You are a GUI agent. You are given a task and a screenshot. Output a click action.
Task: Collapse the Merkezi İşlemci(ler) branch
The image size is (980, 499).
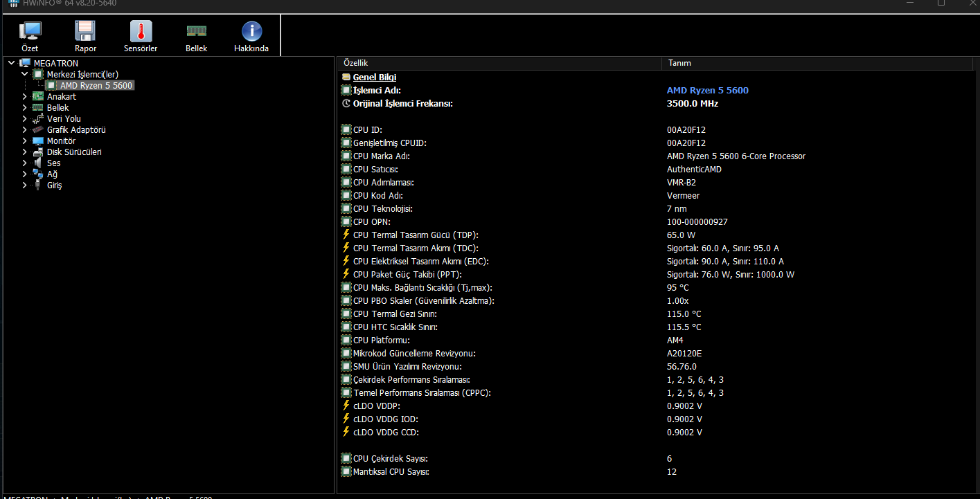(24, 74)
